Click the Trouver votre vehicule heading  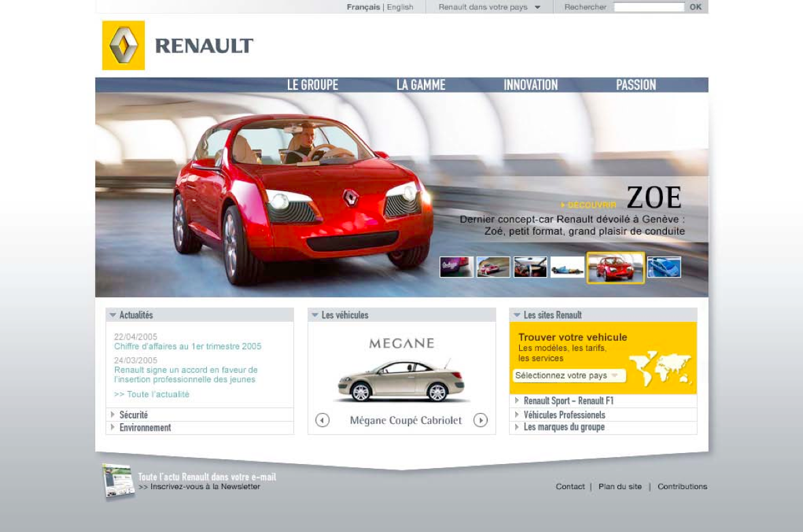[572, 337]
